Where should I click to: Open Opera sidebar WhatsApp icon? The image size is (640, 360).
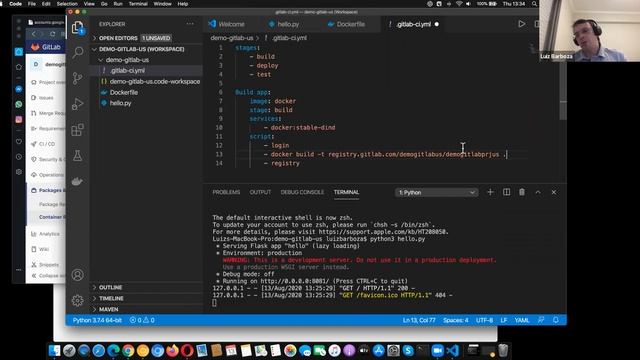click(19, 104)
